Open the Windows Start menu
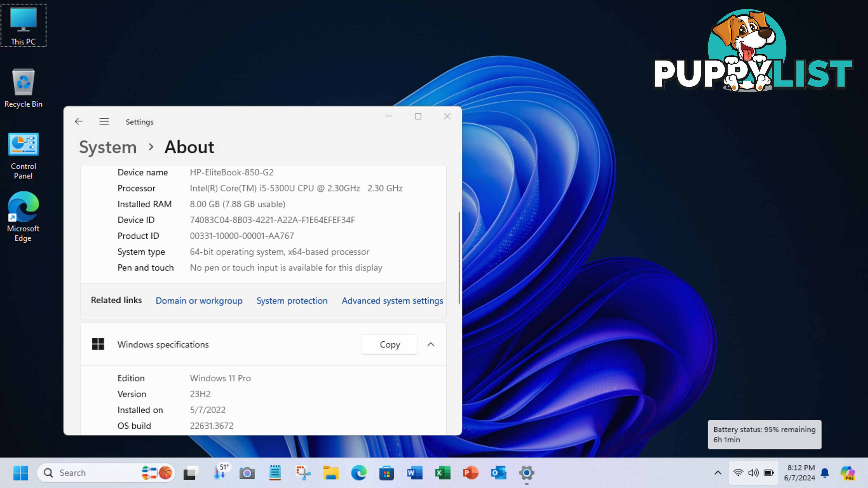The image size is (868, 488). [x=21, y=473]
